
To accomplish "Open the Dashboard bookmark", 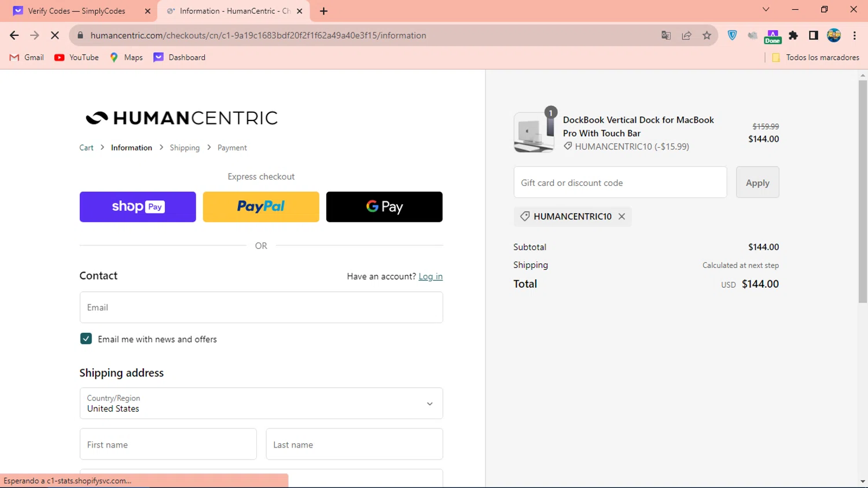I will [179, 57].
